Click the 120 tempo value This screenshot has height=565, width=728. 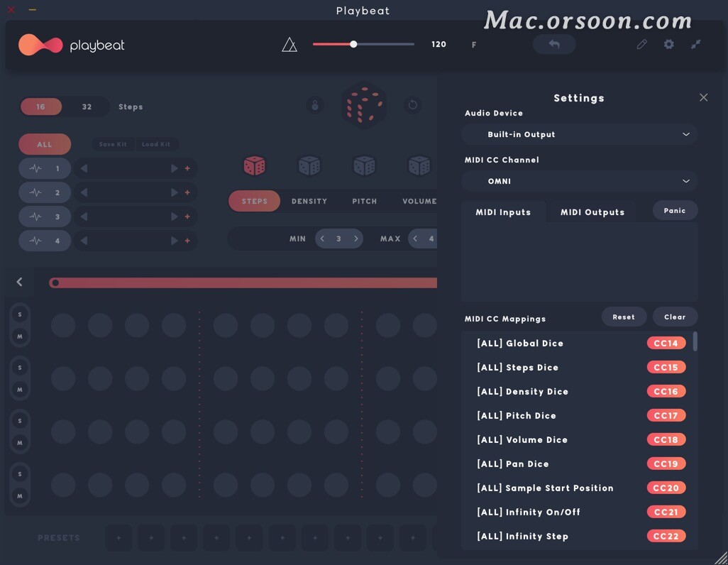coord(439,44)
